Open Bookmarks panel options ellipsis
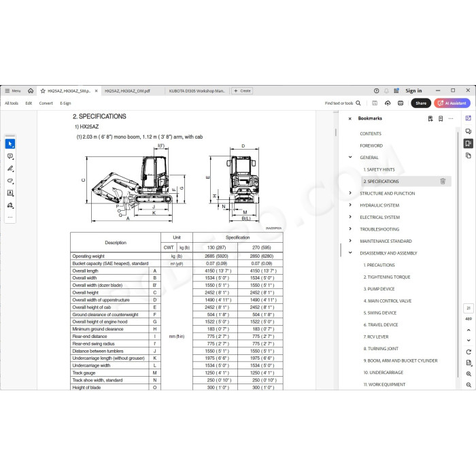This screenshot has width=476, height=476. [x=451, y=119]
